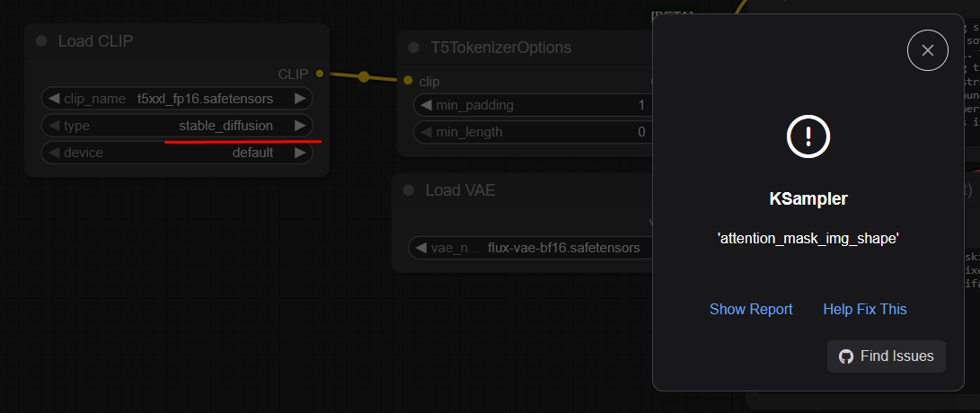Open vae_name flux-vae-bf16.safetensors dropdown
This screenshot has height=413, width=980.
[x=539, y=247]
